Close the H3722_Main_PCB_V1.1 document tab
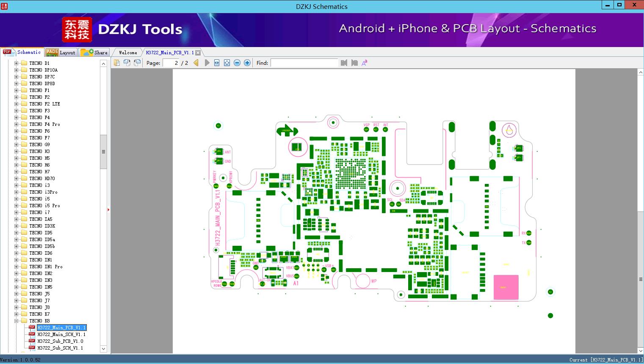Screen dimensions: 644x364 click(198, 53)
